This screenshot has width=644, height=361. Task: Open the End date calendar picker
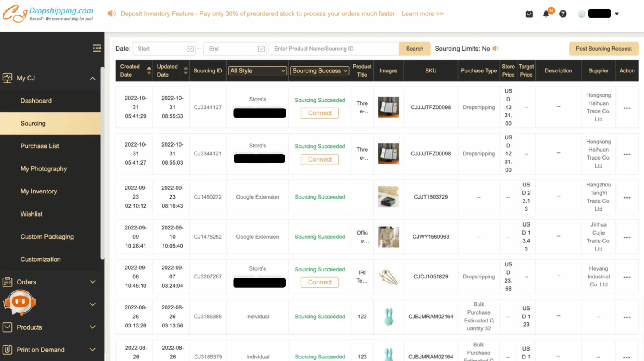(261, 49)
